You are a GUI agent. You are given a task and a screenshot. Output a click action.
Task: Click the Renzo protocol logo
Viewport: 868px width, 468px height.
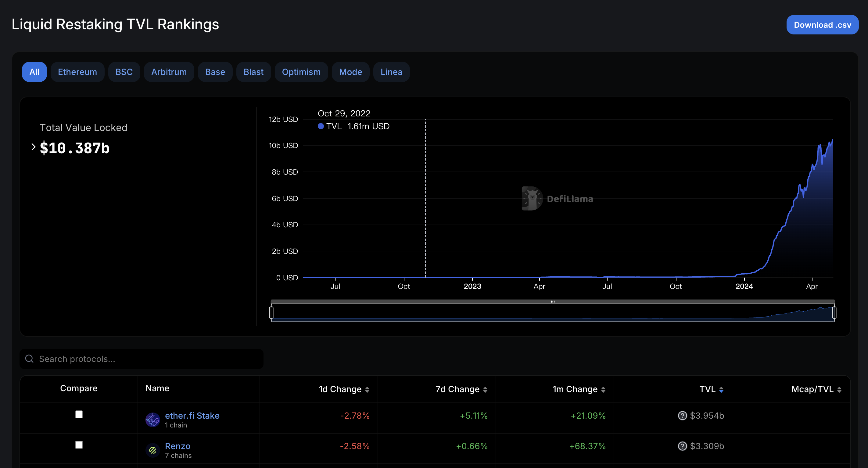click(152, 450)
